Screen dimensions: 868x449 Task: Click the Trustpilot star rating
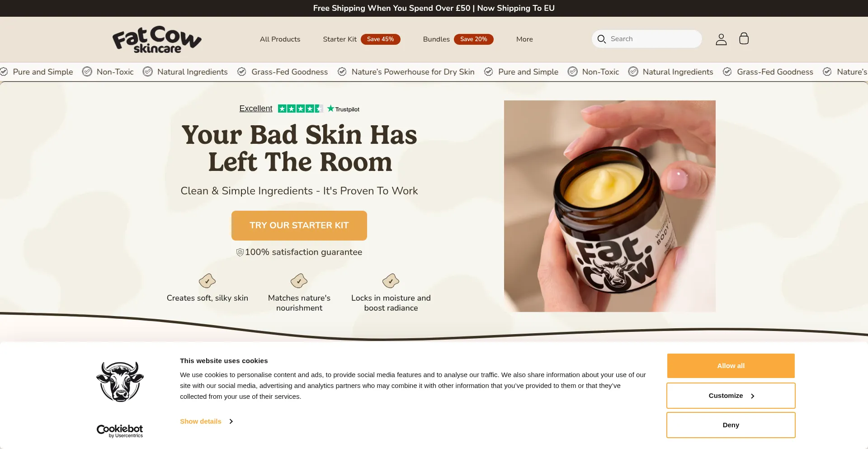(x=300, y=109)
